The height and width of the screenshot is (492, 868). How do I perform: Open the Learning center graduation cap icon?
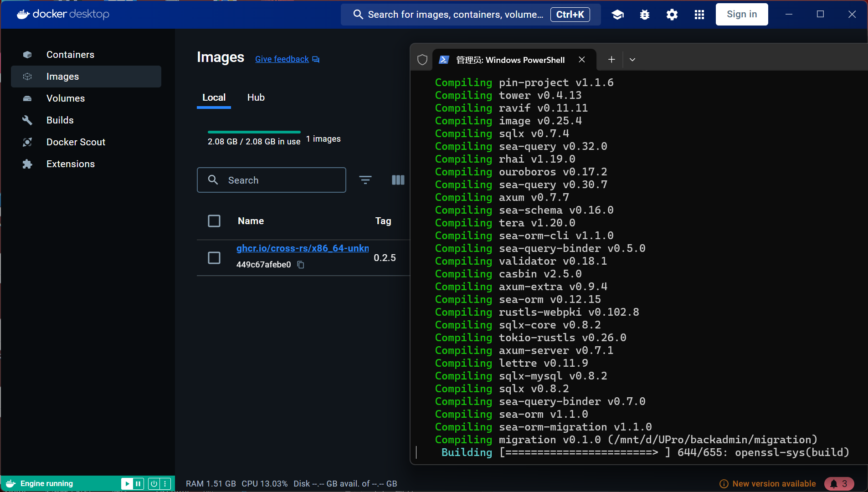pyautogui.click(x=617, y=15)
